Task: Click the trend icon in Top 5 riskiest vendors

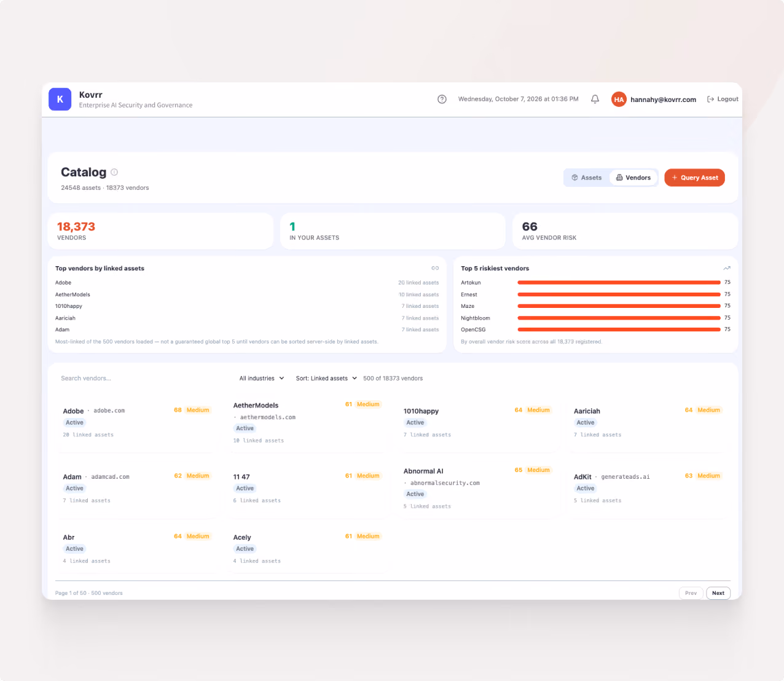Action: (x=727, y=268)
